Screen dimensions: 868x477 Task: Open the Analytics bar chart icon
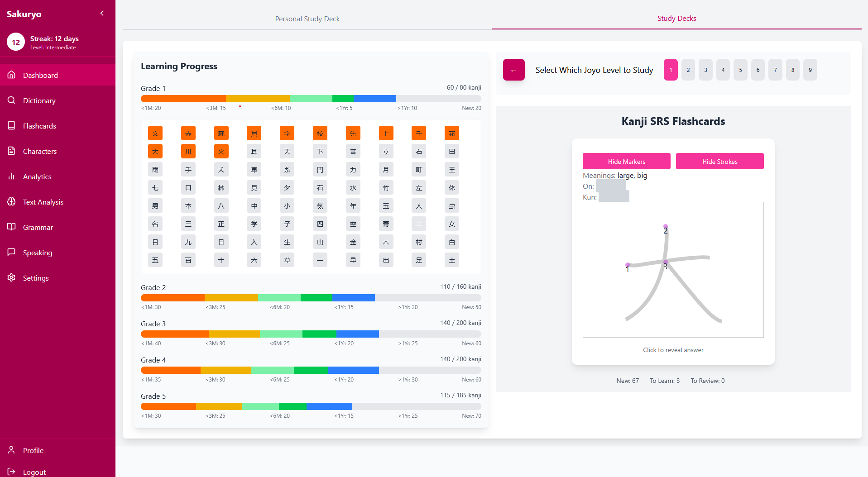click(12, 176)
